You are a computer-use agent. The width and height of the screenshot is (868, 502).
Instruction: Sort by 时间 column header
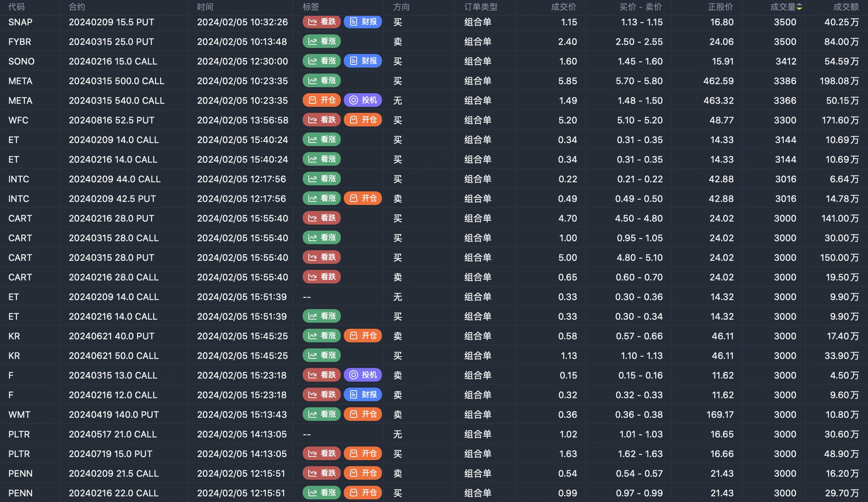(205, 7)
